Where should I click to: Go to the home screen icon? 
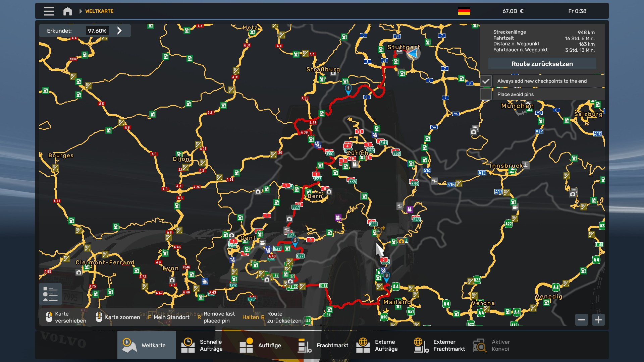[67, 11]
